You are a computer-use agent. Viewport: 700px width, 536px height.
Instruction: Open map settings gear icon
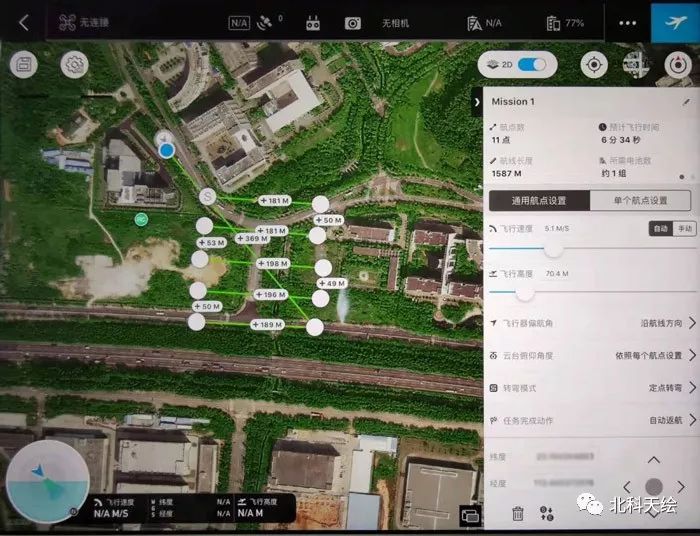pos(73,65)
